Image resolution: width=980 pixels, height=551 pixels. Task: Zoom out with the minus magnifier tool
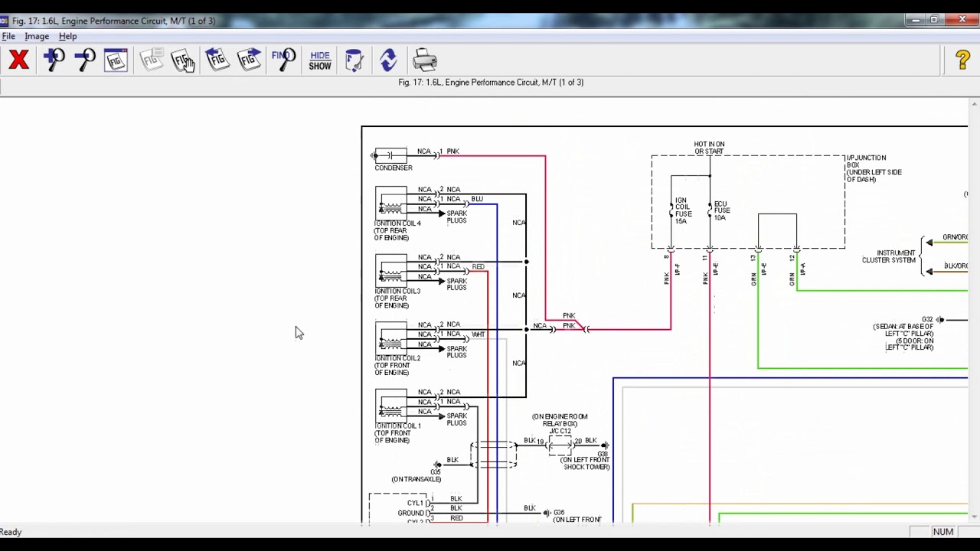(x=84, y=60)
